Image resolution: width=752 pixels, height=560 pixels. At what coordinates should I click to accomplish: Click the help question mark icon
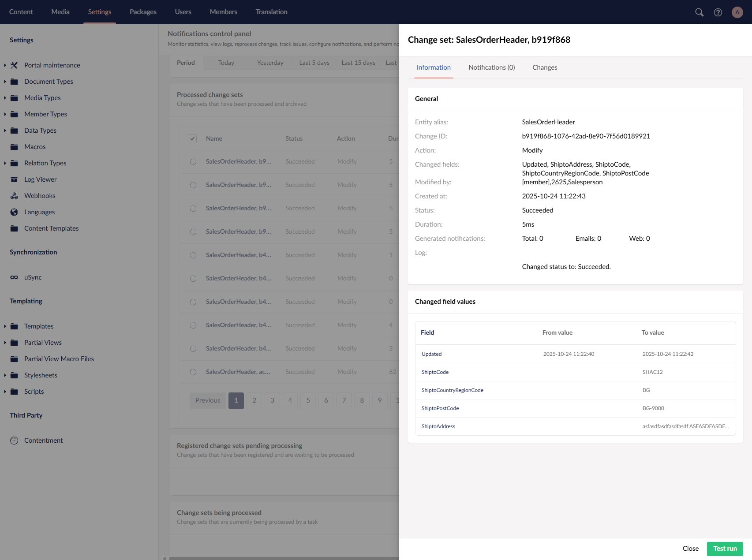[718, 12]
